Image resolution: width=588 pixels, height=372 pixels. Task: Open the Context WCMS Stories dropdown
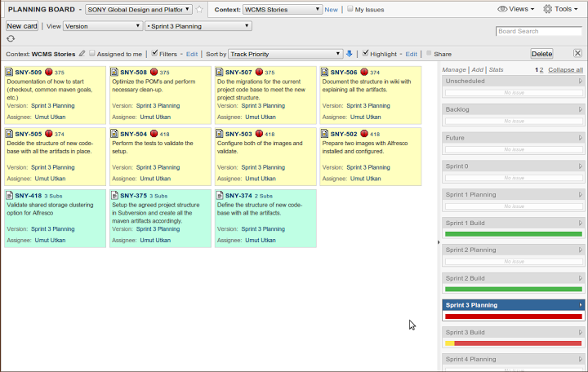point(283,9)
